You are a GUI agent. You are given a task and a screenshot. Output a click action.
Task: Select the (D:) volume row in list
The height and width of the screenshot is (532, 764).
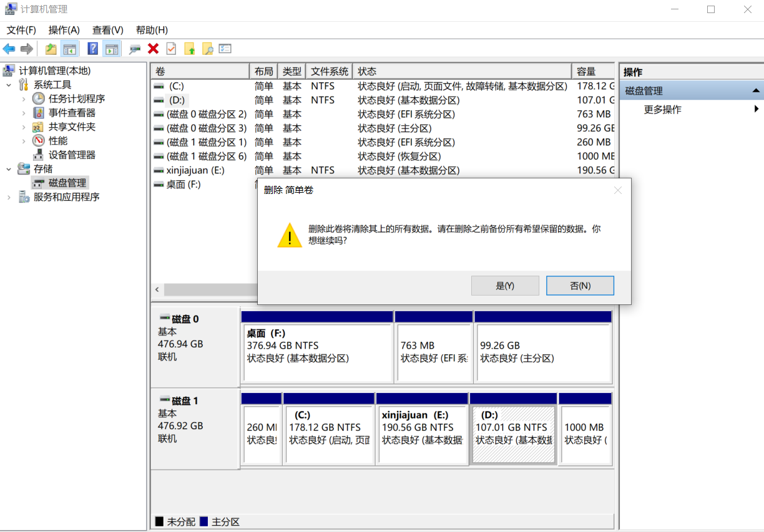pos(384,100)
